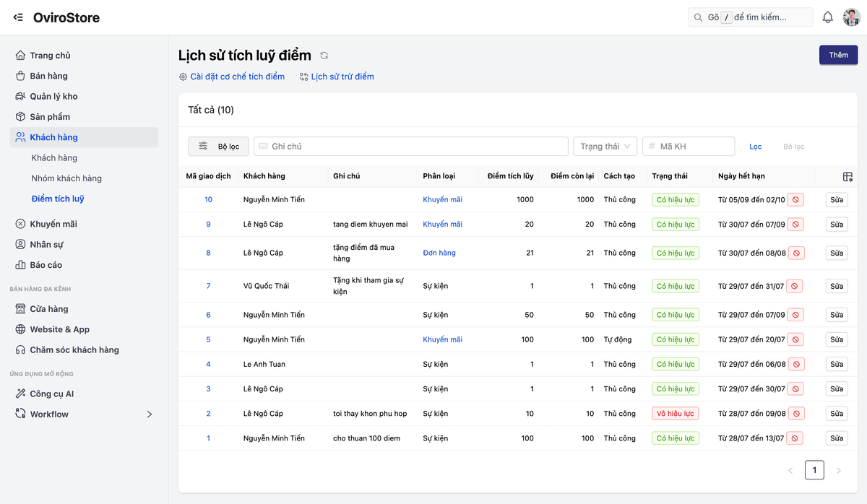Collapse the sidebar using the menu icon
The height and width of the screenshot is (504, 867).
[x=18, y=17]
